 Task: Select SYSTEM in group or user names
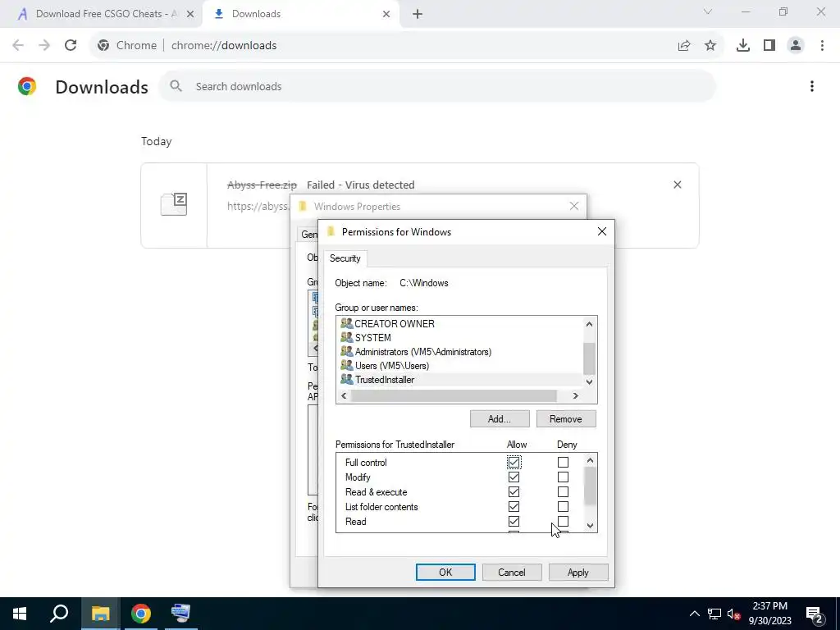point(373,337)
